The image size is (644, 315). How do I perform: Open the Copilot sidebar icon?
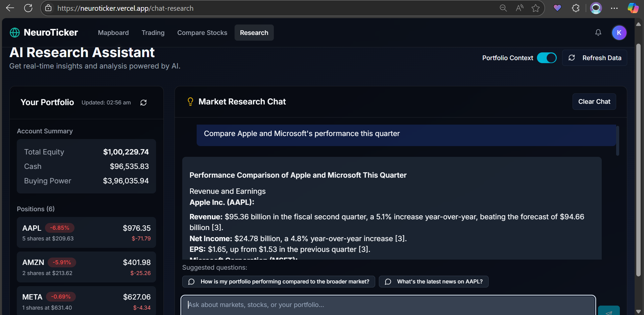tap(633, 8)
